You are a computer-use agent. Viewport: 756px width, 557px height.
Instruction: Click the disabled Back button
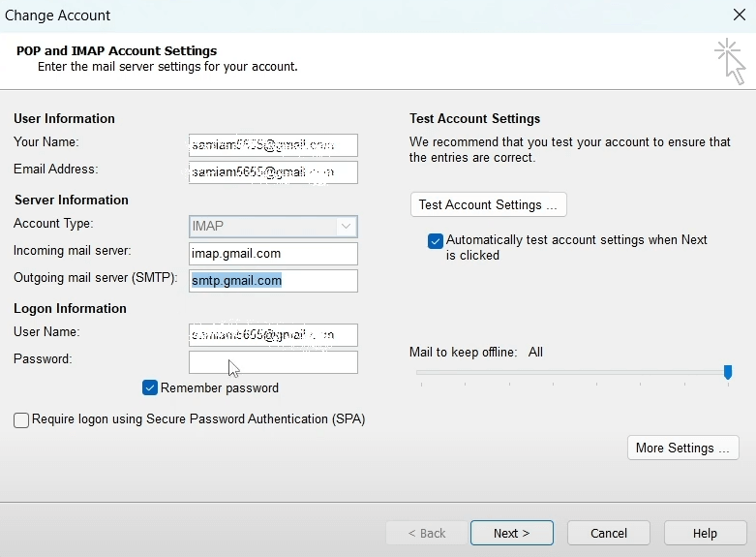point(426,534)
